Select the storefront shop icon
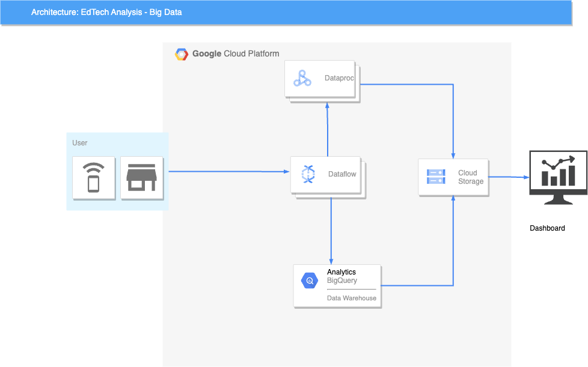The width and height of the screenshot is (588, 367). click(142, 178)
